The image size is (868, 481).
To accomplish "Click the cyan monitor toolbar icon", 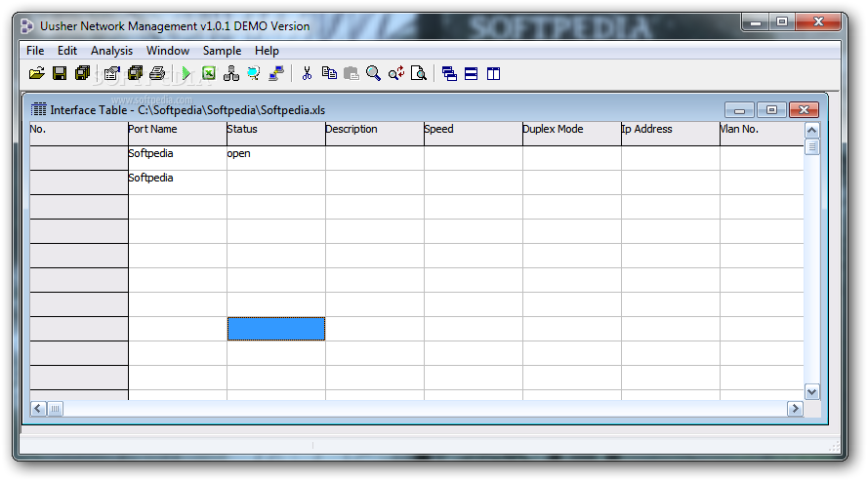I will (x=254, y=73).
